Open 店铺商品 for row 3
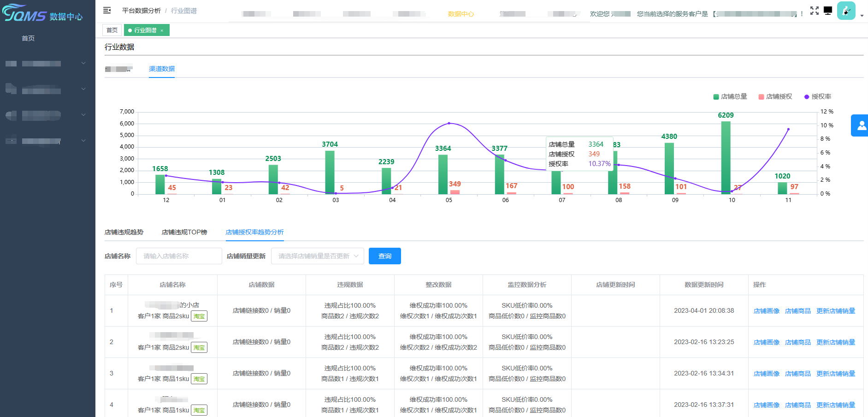The image size is (868, 417). coord(798,374)
